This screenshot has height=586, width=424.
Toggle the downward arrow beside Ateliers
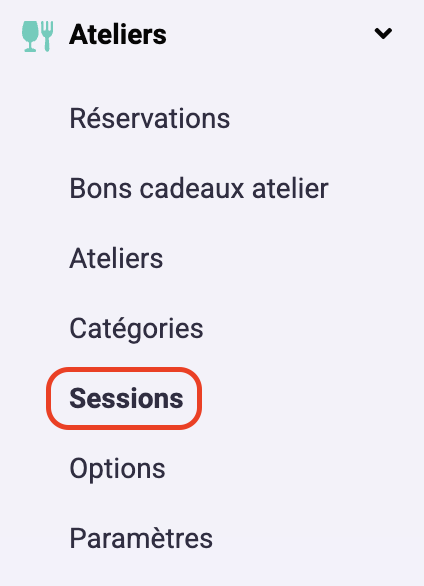pos(383,34)
